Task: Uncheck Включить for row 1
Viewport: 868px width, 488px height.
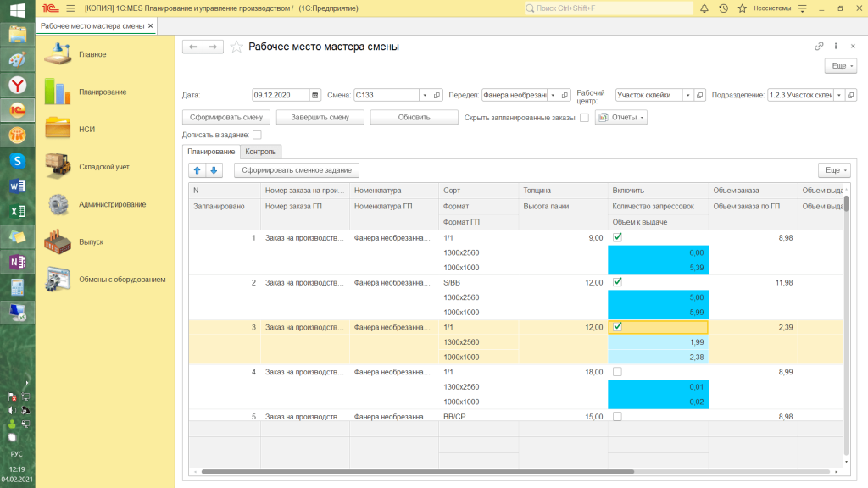Action: pyautogui.click(x=617, y=237)
